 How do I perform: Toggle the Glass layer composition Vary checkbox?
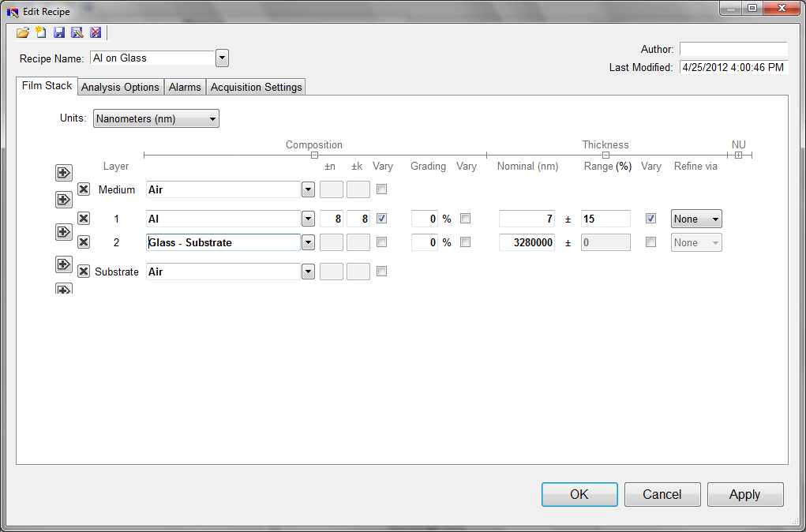(381, 242)
